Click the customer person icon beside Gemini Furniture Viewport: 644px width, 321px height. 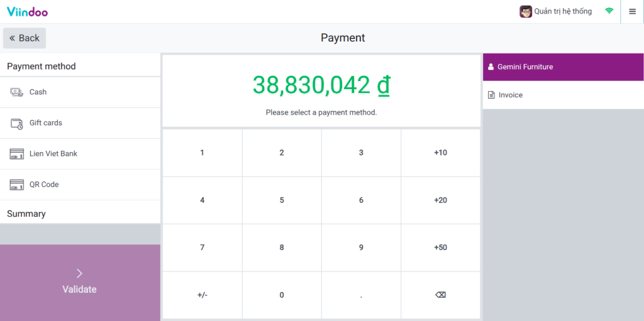click(x=491, y=67)
